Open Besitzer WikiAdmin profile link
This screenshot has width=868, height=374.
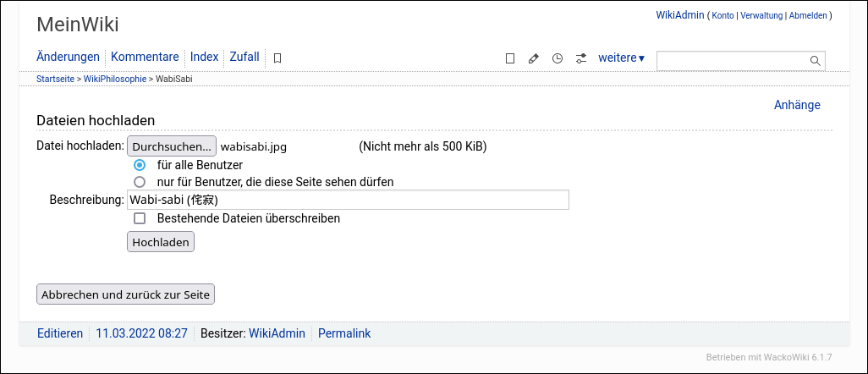point(277,333)
